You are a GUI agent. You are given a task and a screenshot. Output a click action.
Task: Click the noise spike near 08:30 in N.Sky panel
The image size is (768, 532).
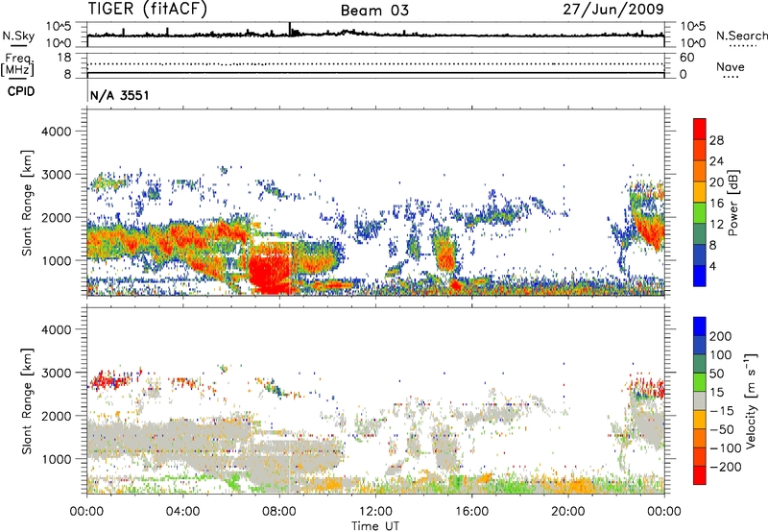click(290, 29)
